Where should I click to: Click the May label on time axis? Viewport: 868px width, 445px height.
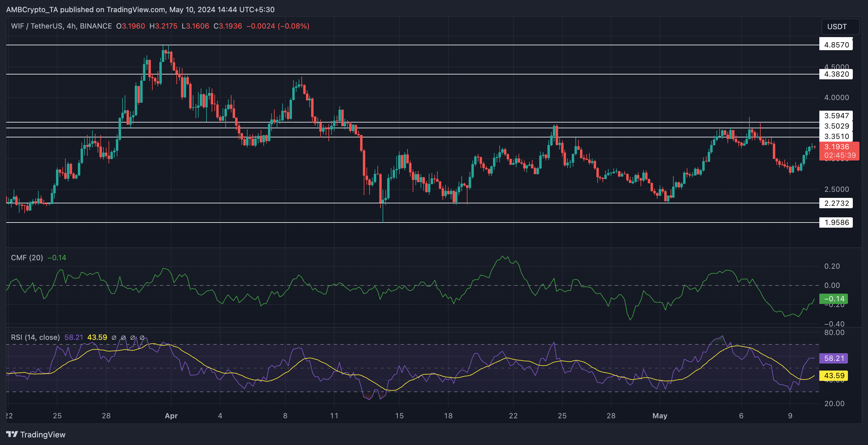click(659, 416)
